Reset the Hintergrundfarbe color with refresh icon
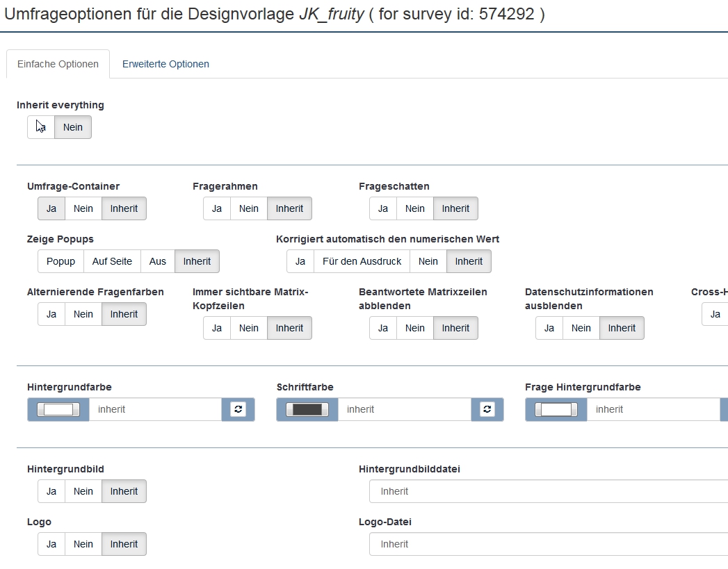728x569 pixels. point(238,409)
